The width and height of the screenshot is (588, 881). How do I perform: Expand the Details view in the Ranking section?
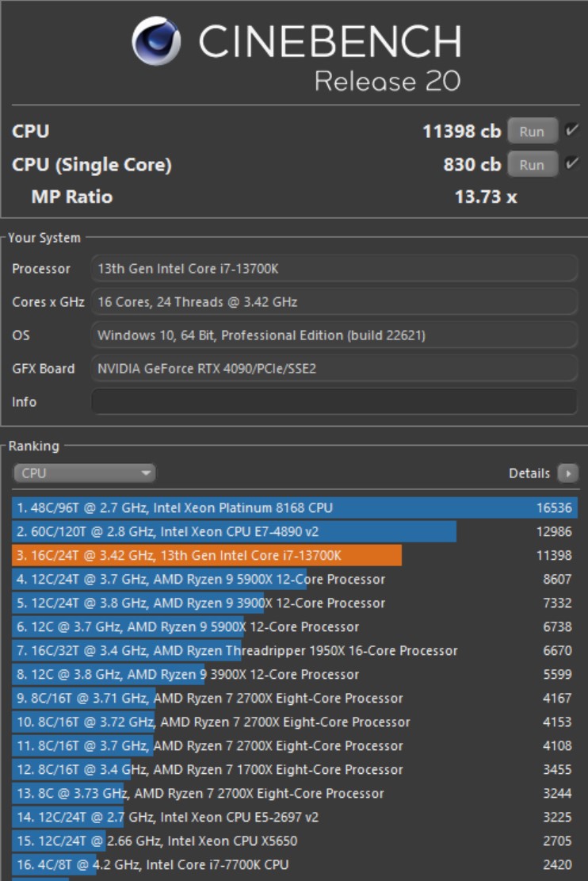click(x=569, y=472)
